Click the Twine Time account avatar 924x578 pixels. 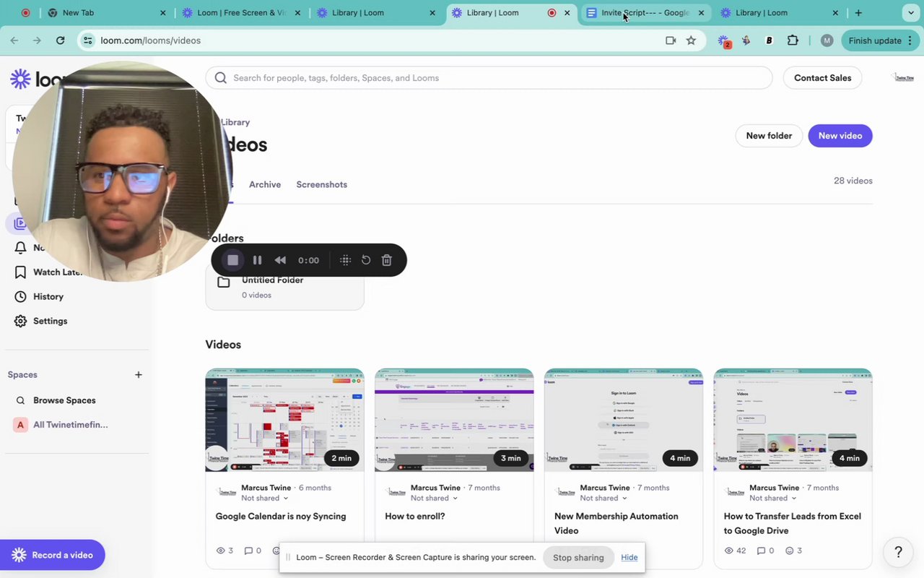click(x=904, y=78)
